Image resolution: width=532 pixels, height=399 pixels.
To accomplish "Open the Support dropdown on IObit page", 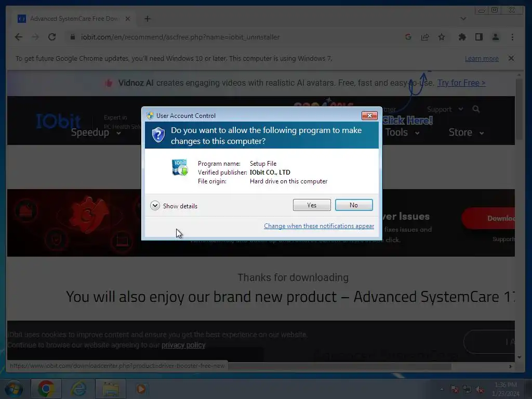I will [445, 109].
